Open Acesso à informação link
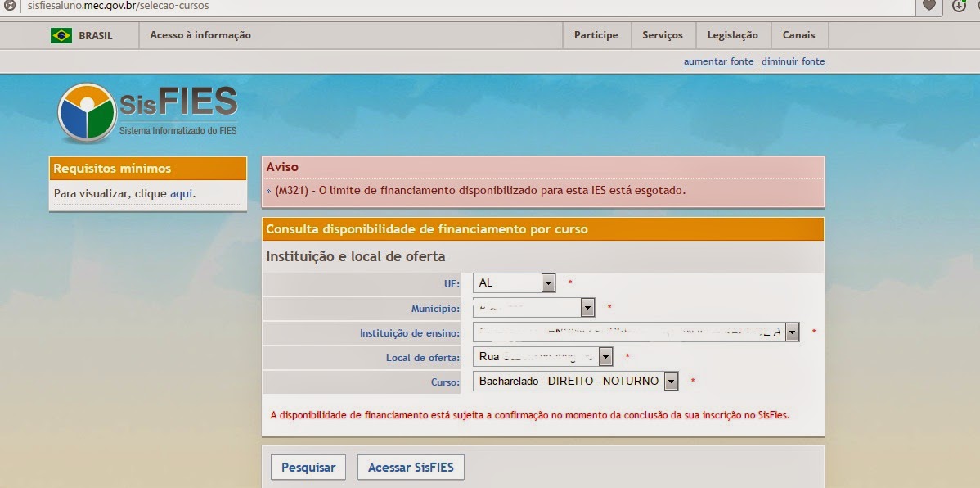This screenshot has width=980, height=488. click(200, 35)
